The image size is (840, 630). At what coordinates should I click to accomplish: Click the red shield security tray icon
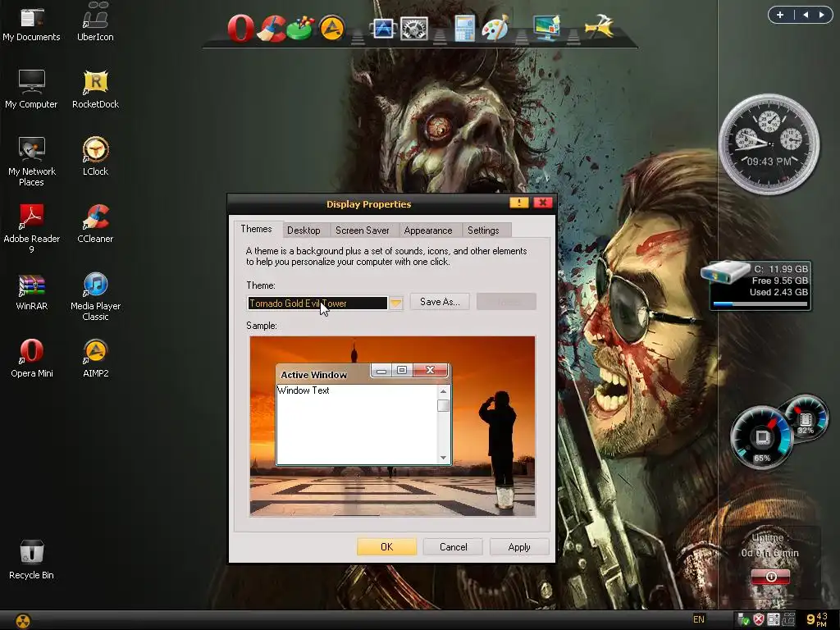(759, 620)
